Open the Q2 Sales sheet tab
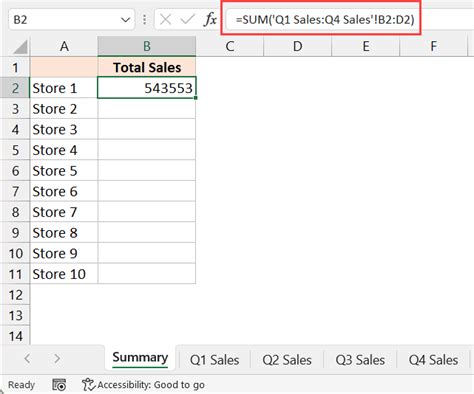Image resolution: width=474 pixels, height=394 pixels. 287,360
